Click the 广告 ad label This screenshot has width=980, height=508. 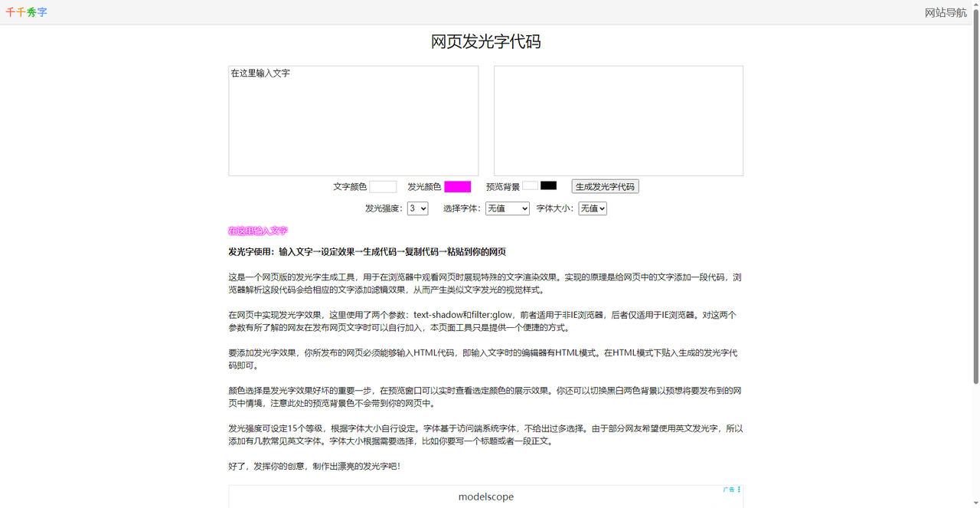[x=729, y=490]
